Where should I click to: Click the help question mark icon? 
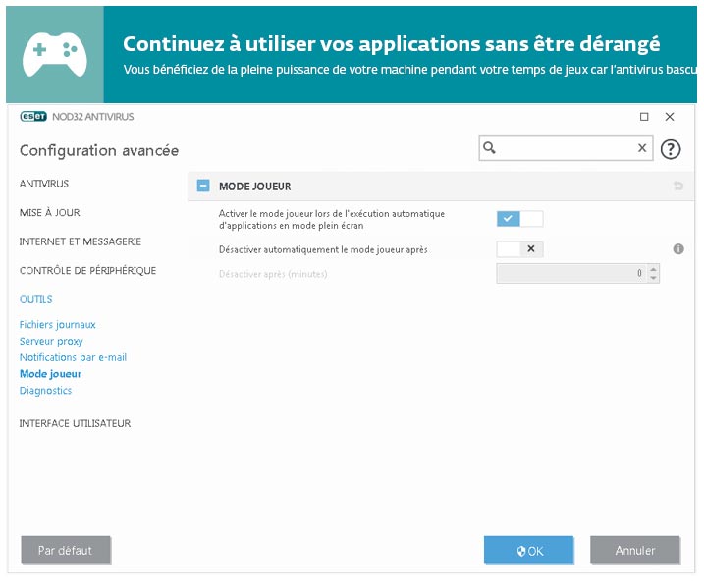point(671,149)
